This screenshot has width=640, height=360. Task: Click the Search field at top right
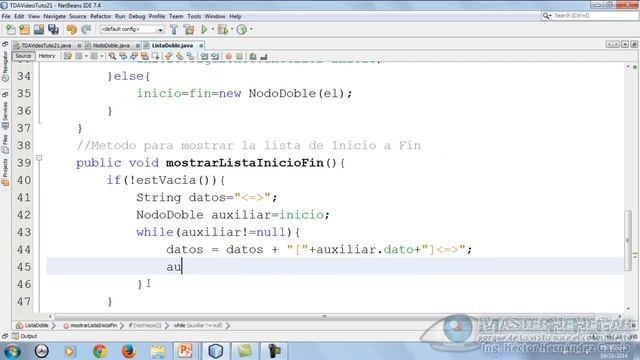594,16
